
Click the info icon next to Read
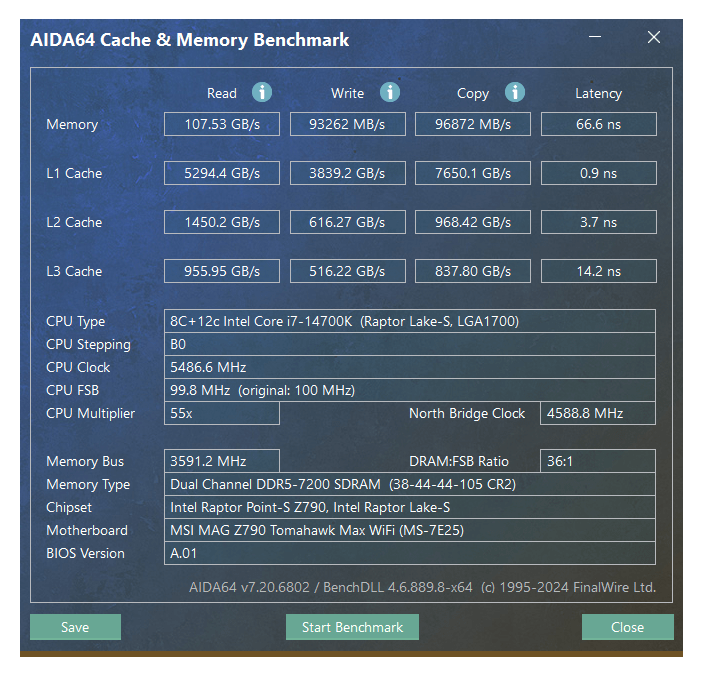click(262, 93)
